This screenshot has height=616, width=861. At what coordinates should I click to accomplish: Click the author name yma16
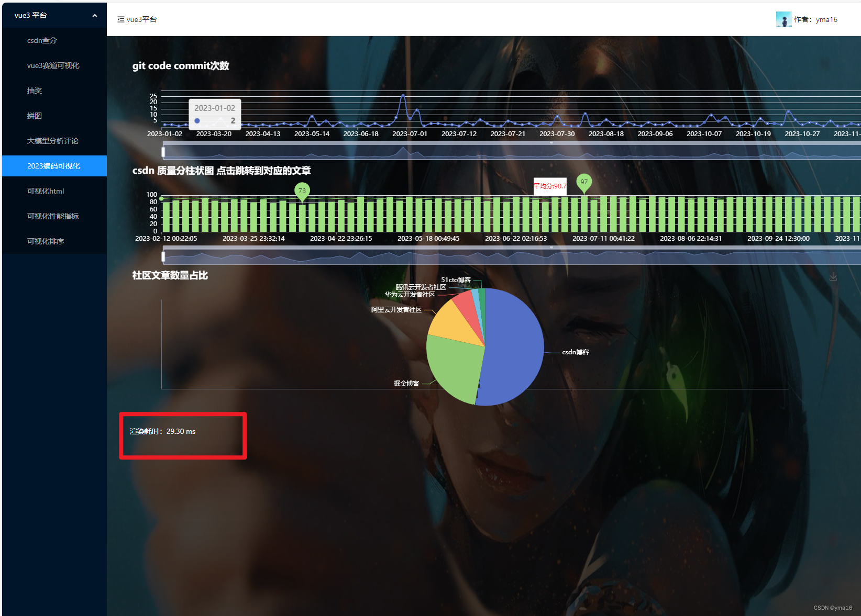point(826,19)
